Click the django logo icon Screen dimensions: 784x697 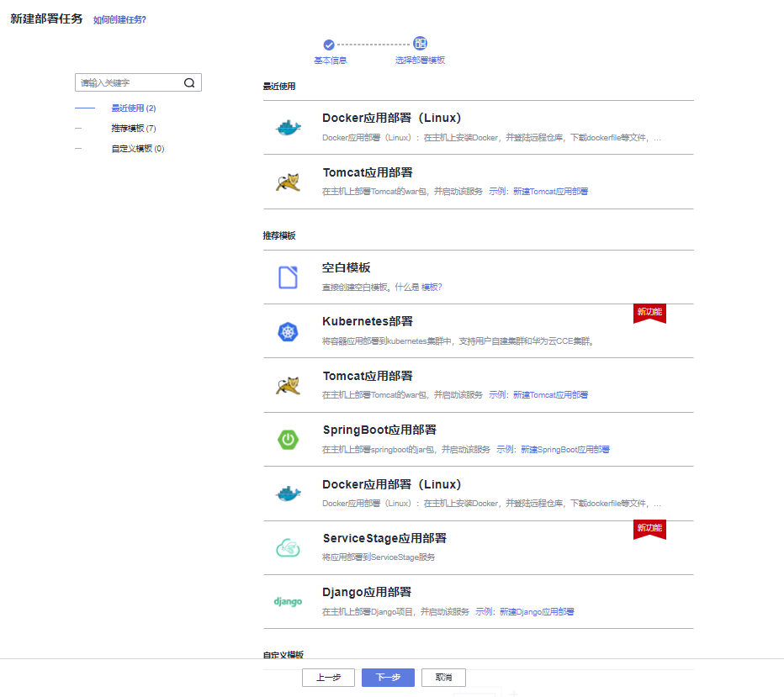288,601
